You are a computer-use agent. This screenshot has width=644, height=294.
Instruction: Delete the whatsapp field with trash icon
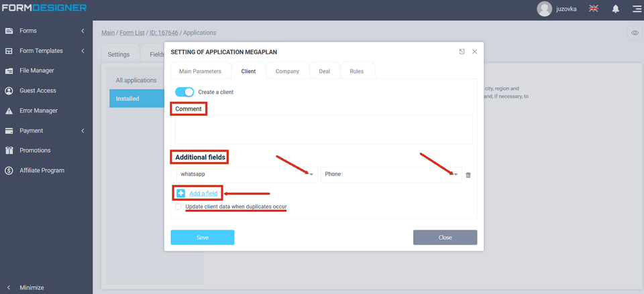click(x=468, y=175)
